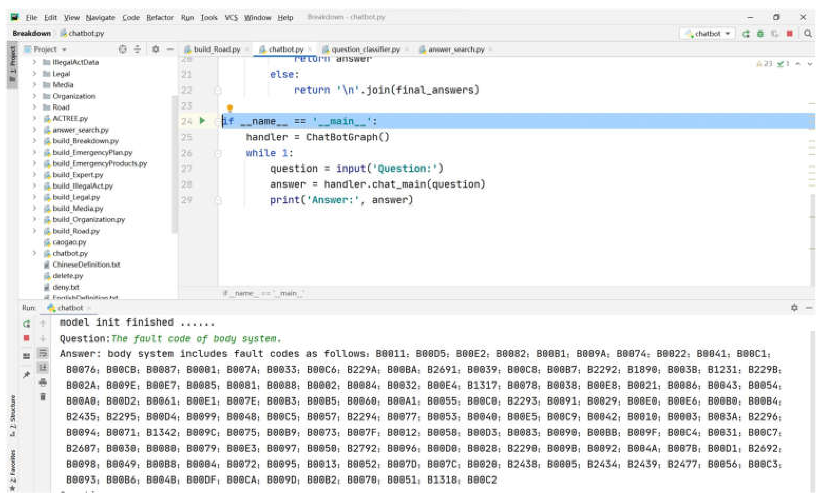Toggle scroll to end in console
824x504 pixels.
click(43, 368)
